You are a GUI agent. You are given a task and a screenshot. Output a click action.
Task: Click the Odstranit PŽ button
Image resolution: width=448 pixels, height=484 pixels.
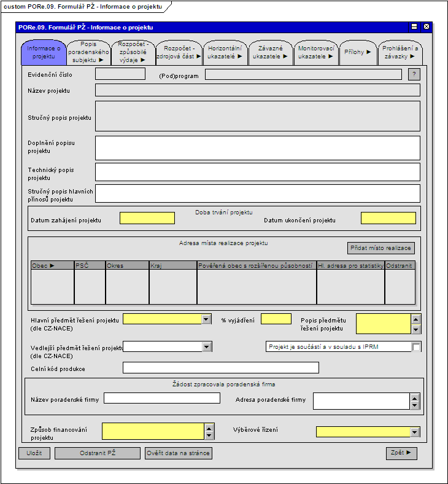[98, 453]
